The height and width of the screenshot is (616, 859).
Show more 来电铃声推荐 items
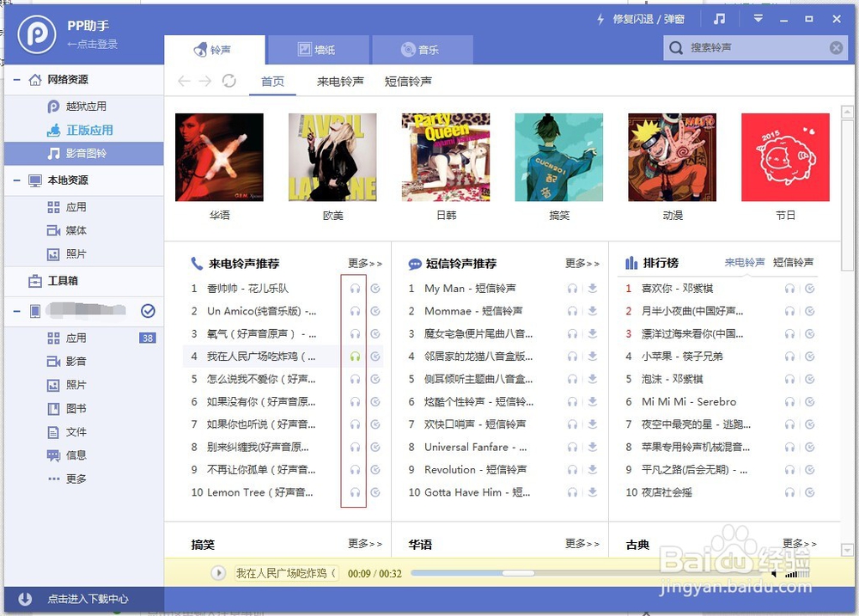pyautogui.click(x=365, y=264)
